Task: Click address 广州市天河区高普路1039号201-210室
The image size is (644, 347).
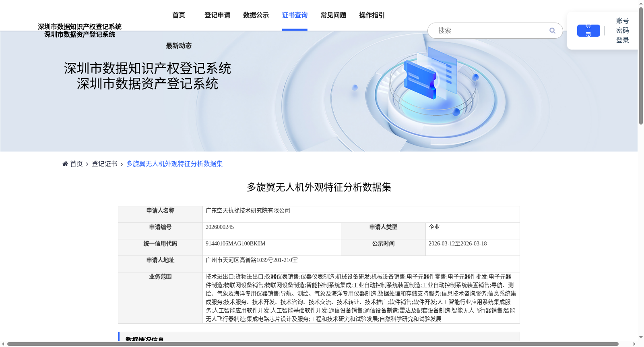Action: tap(252, 260)
